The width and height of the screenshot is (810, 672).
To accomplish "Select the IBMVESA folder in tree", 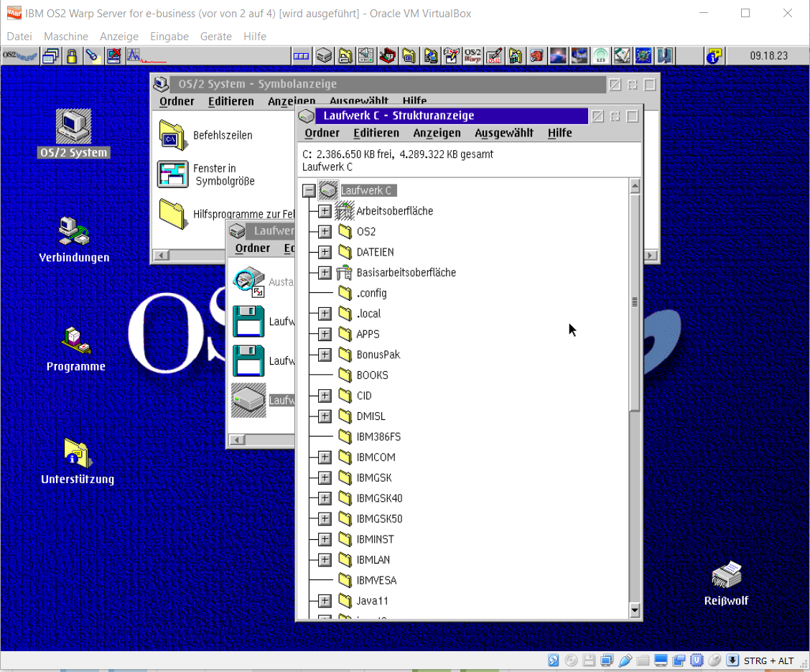I will pyautogui.click(x=367, y=580).
